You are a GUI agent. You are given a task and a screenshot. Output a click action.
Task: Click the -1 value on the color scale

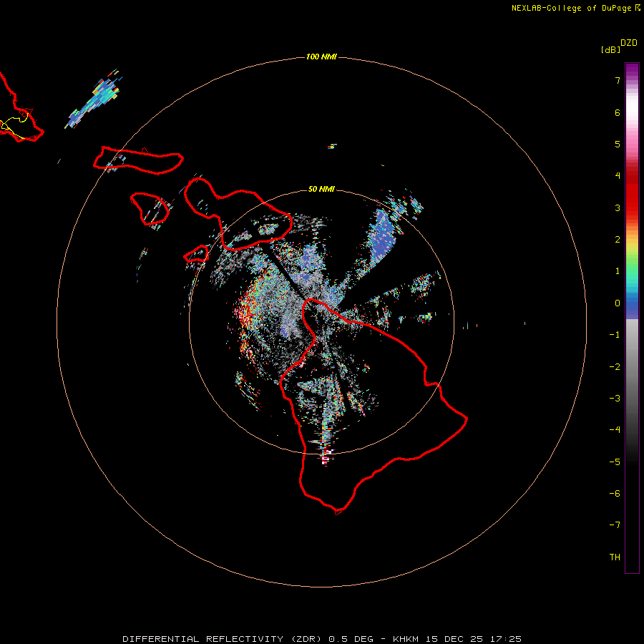615,335
